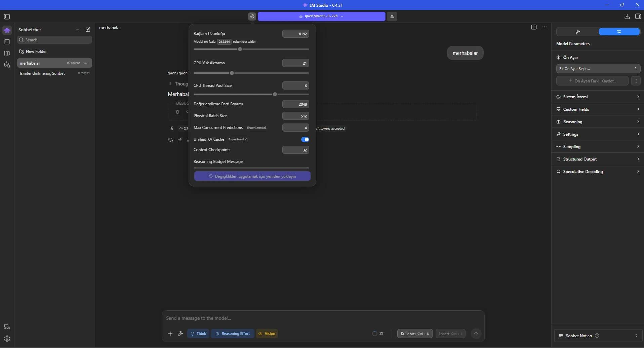The height and width of the screenshot is (348, 644).
Task: Open Sohbet Notları help question icon
Action: [597, 336]
